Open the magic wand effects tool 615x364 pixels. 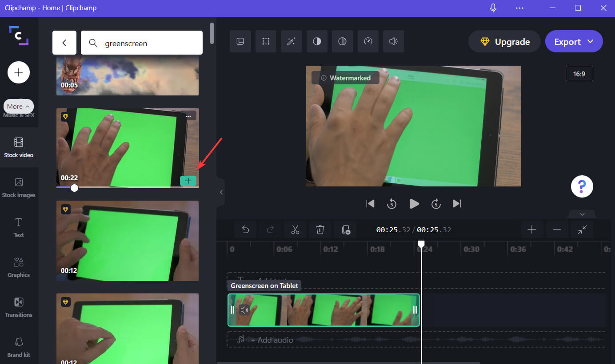291,41
